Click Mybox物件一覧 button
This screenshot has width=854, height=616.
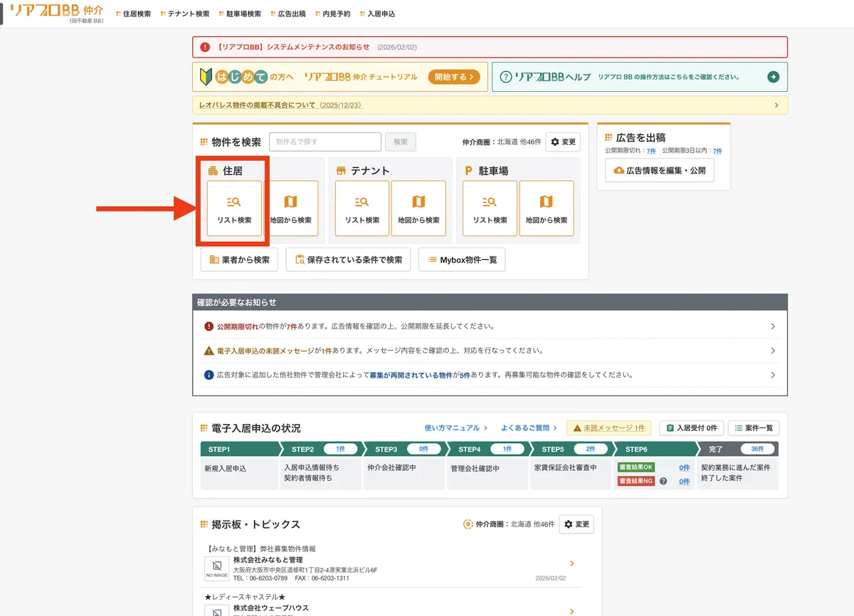tap(462, 260)
